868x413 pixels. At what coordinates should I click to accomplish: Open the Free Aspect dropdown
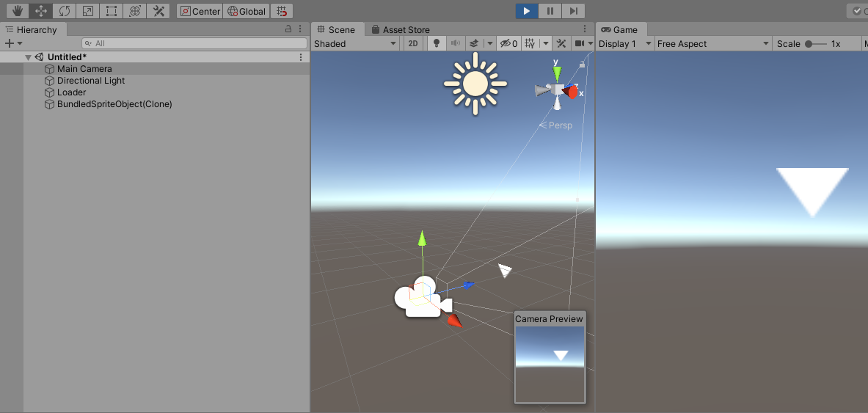(x=712, y=44)
